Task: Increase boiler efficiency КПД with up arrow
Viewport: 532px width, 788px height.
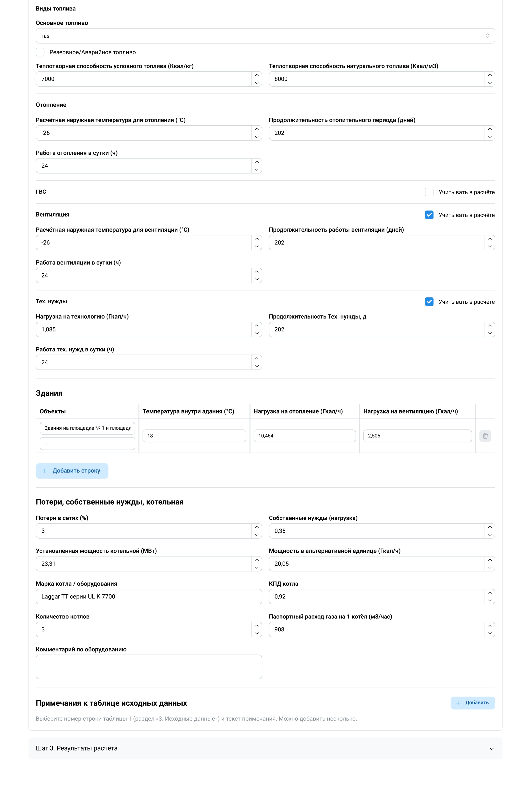Action: tap(489, 593)
